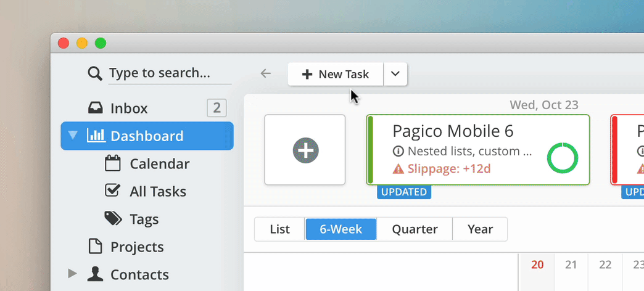
Task: Expand the Contacts section
Action: (73, 274)
